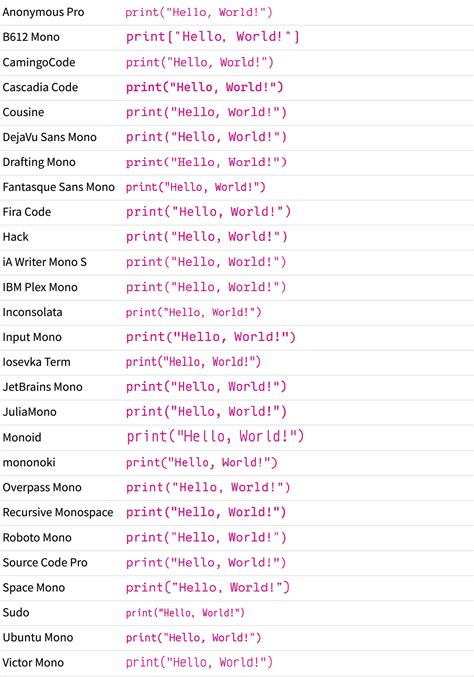Select the "Roboto Mono" font name

(x=37, y=538)
